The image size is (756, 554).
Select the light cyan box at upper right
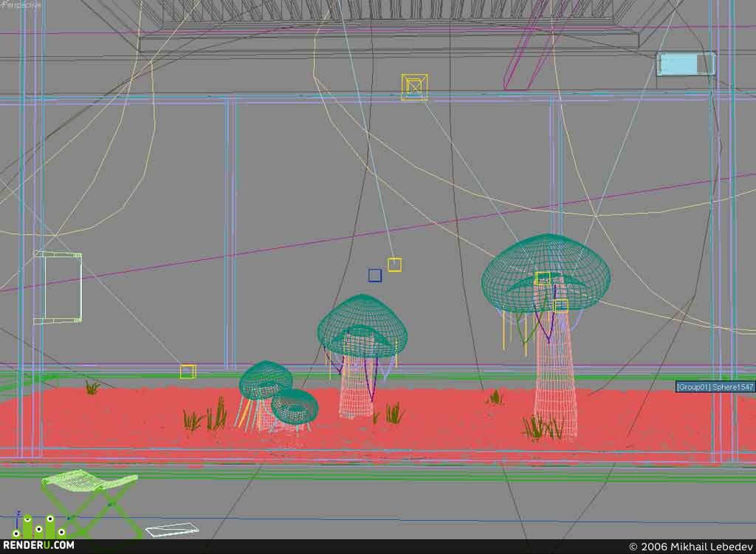686,64
